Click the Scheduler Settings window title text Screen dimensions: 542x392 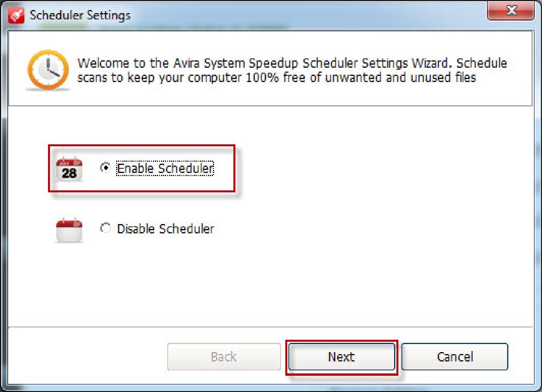(x=80, y=15)
